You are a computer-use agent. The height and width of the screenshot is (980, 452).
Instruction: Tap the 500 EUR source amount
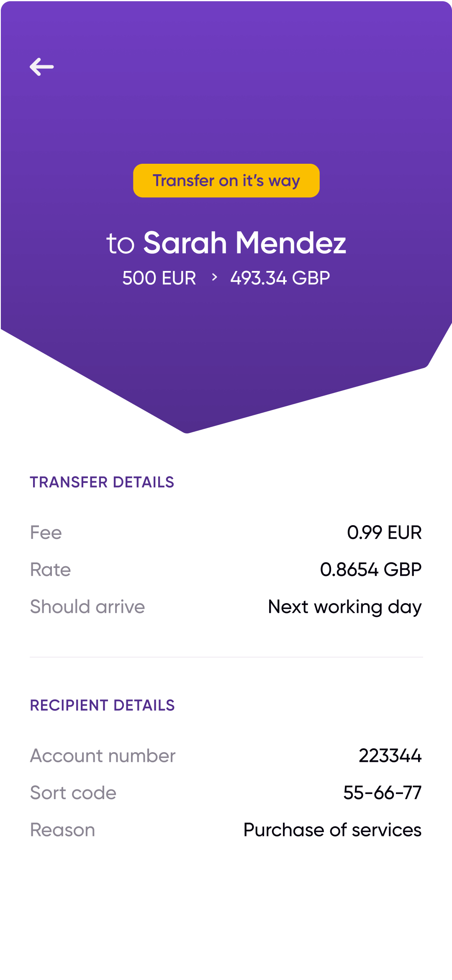(x=159, y=278)
